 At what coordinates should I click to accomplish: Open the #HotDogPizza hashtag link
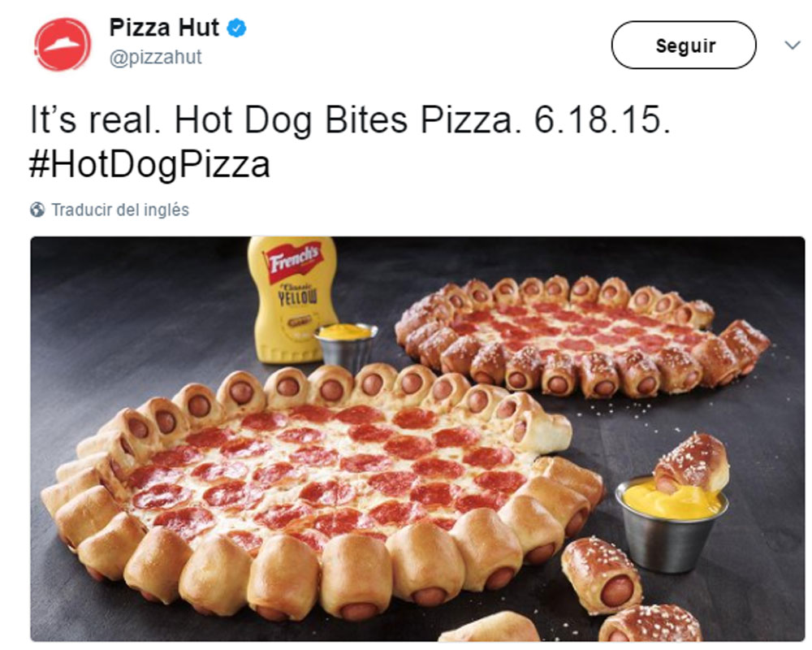[149, 165]
